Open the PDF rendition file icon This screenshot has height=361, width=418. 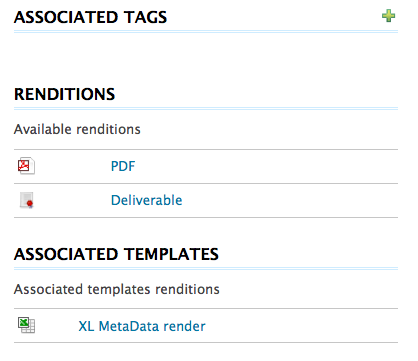(26, 166)
